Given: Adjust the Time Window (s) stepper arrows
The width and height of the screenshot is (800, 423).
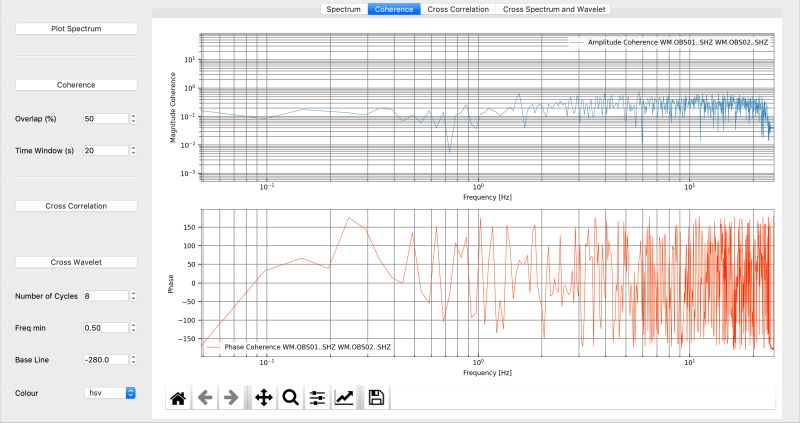Looking at the screenshot, I should tap(133, 151).
